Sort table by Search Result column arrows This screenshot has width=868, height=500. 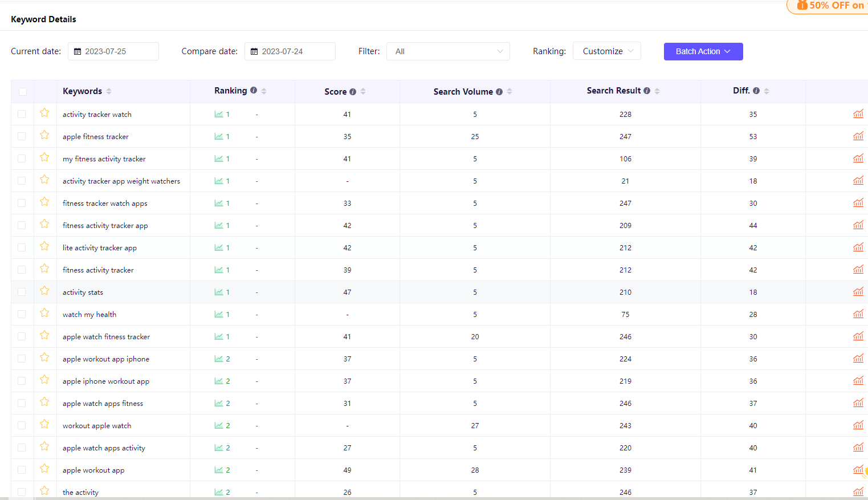click(657, 91)
